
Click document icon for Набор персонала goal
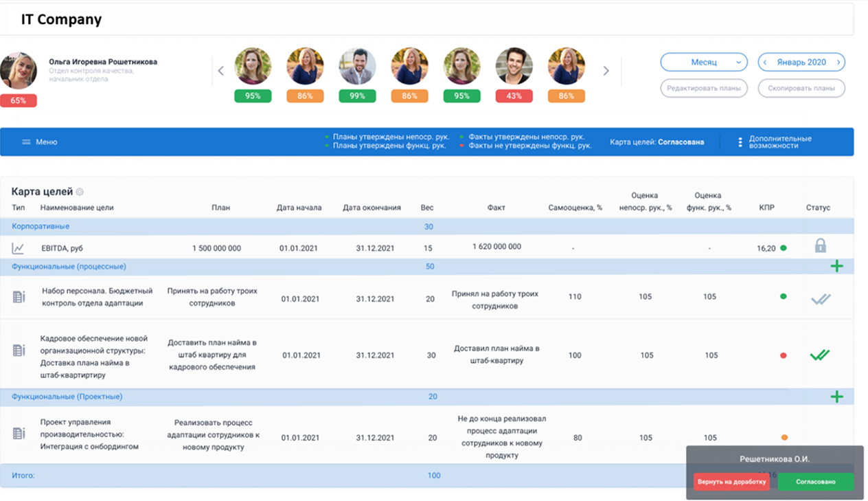pyautogui.click(x=19, y=297)
